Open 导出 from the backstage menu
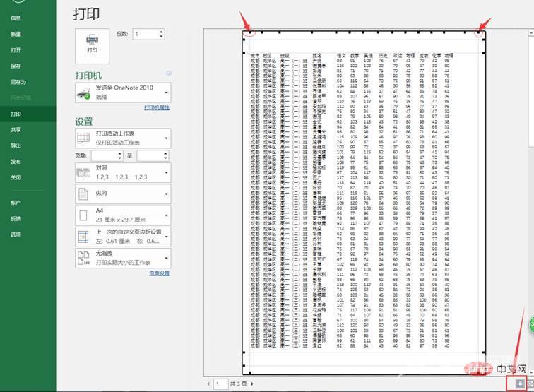 click(16, 145)
